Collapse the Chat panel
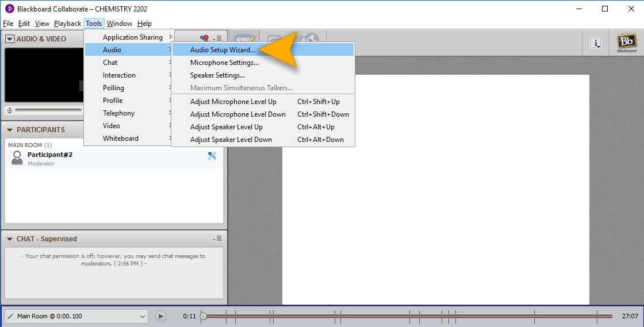 point(10,239)
